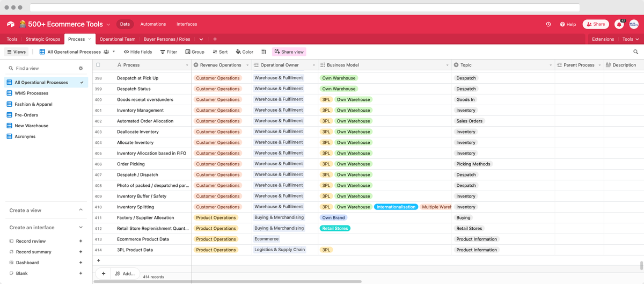644x284 pixels.
Task: Open base name dropdown chevron
Action: (108, 25)
